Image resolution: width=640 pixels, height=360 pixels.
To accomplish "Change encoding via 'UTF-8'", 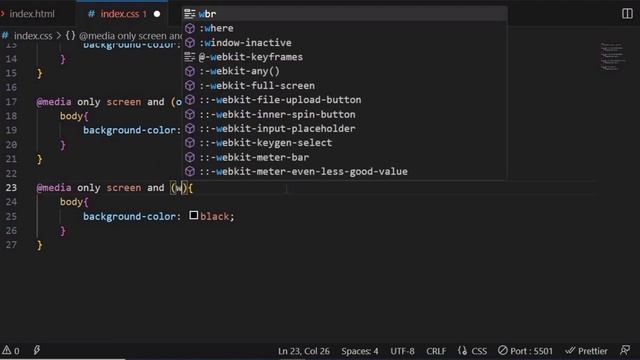I will point(402,351).
